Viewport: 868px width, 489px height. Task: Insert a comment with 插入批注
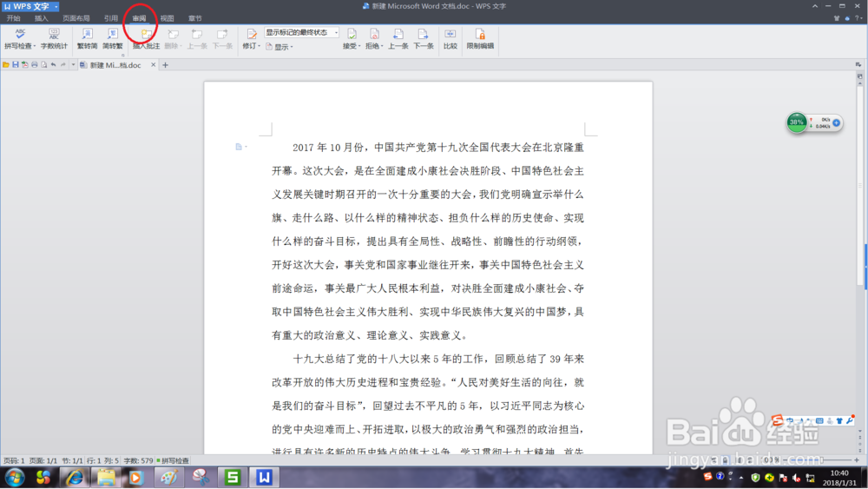click(146, 39)
